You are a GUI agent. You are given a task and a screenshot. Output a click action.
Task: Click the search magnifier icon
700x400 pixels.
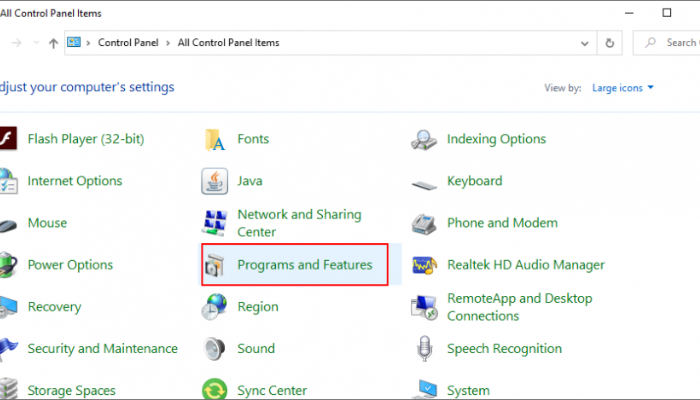[x=650, y=42]
